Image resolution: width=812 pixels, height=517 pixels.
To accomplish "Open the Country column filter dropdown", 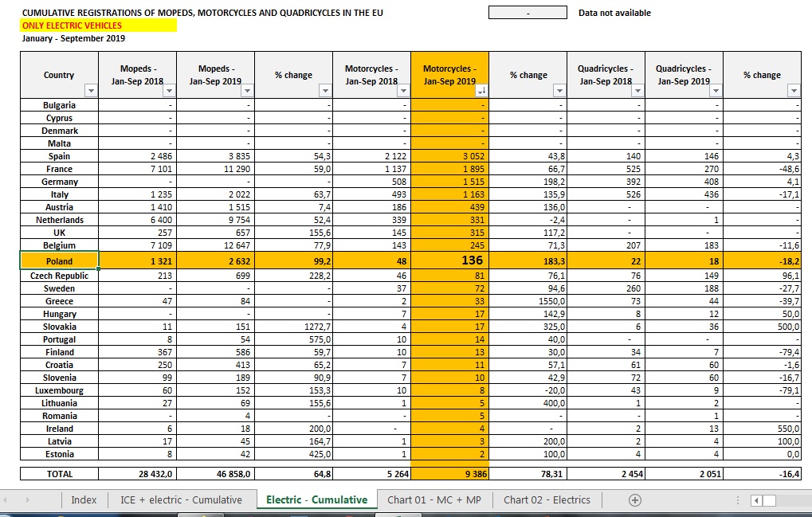I will click(x=91, y=91).
